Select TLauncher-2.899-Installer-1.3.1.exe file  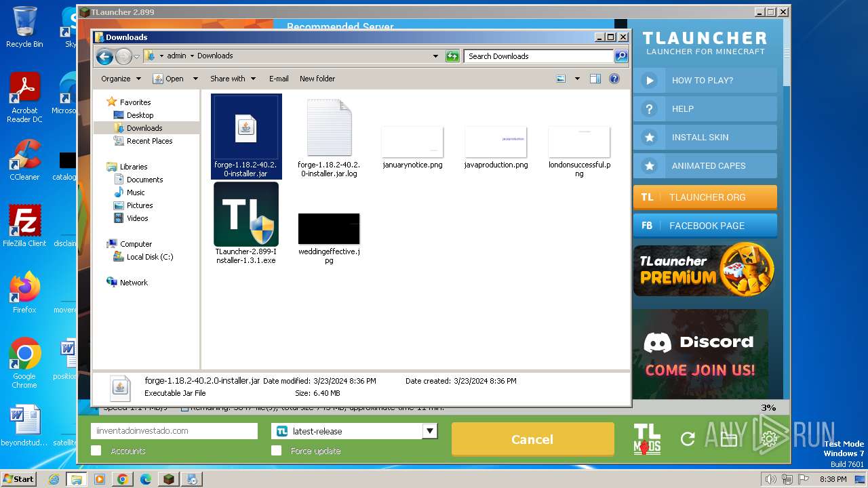pyautogui.click(x=245, y=223)
